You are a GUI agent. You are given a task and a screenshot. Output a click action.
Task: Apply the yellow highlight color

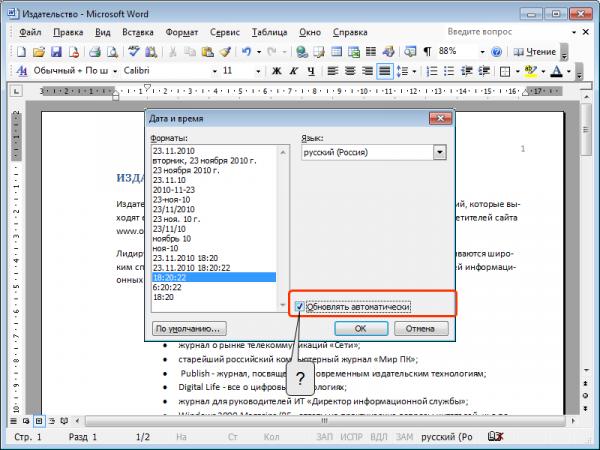[x=530, y=71]
